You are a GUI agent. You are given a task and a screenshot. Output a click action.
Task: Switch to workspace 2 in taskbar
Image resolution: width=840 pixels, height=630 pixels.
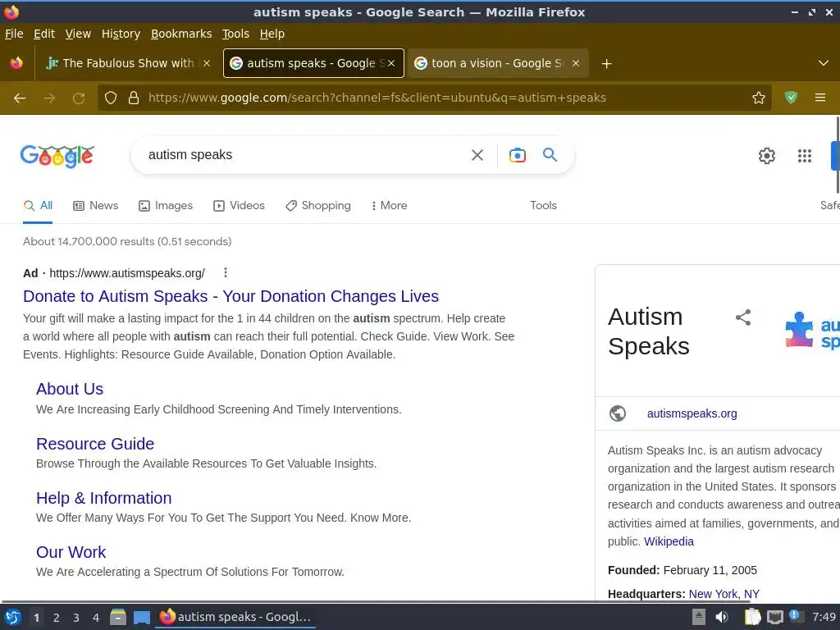tap(57, 618)
